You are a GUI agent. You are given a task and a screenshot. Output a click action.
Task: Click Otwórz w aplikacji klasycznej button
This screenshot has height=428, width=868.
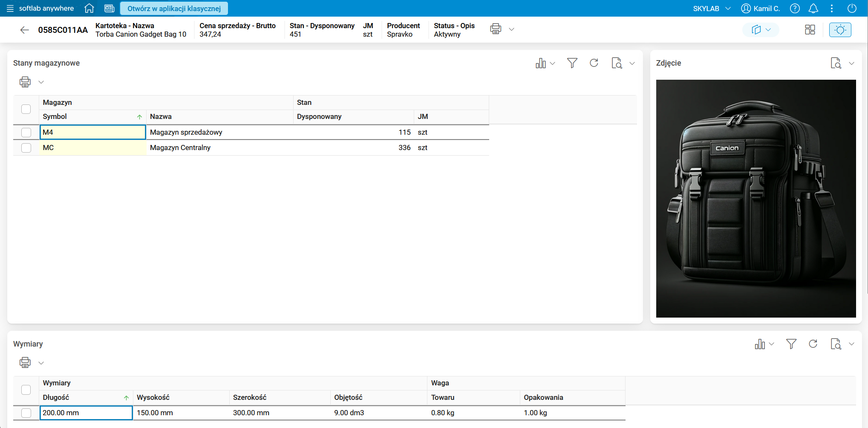174,9
